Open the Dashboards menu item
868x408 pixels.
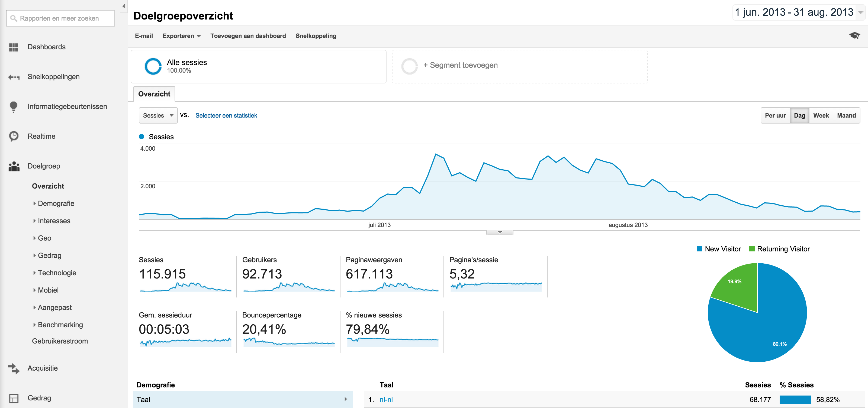tap(47, 47)
